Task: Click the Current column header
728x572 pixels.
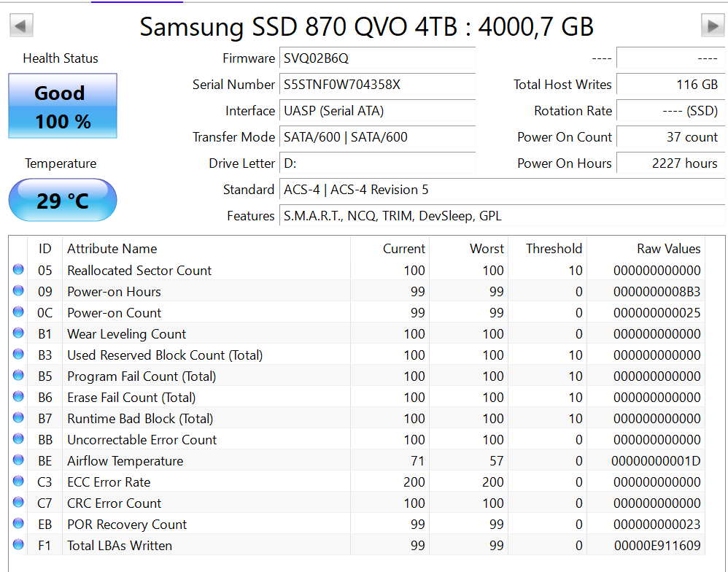Action: (390, 249)
